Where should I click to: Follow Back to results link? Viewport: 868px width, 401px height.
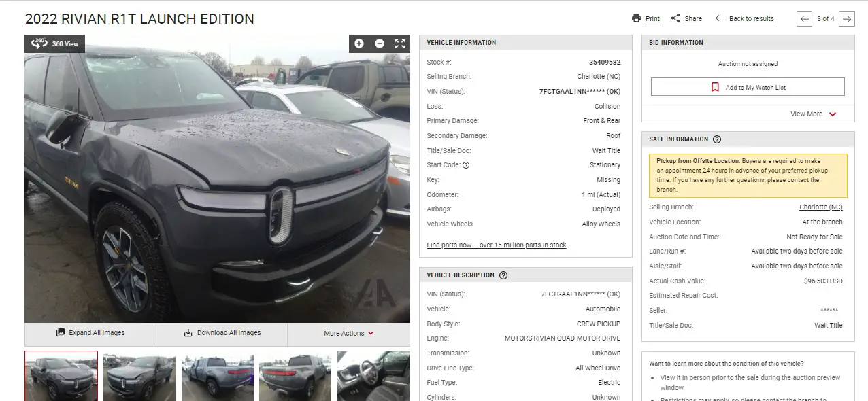point(752,19)
